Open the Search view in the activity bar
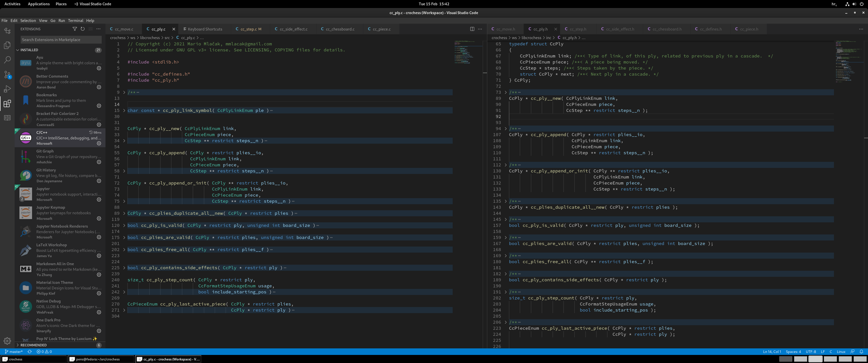This screenshot has height=363, width=868. (x=7, y=59)
